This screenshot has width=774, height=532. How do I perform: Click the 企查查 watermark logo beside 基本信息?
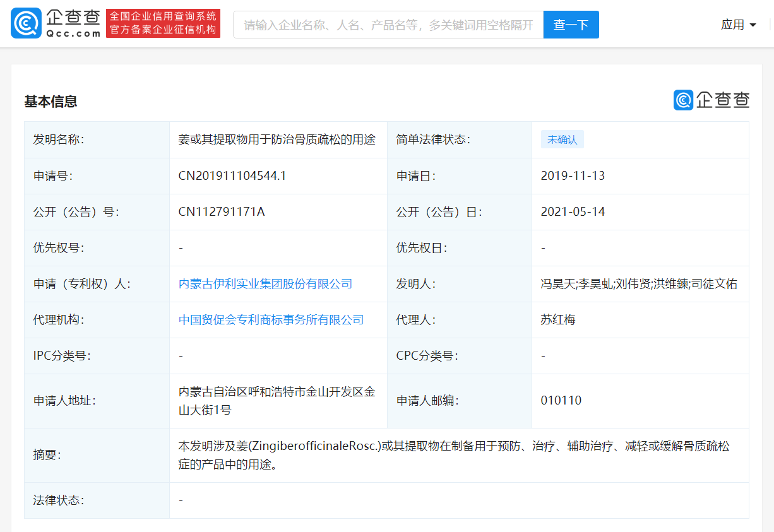pyautogui.click(x=711, y=100)
